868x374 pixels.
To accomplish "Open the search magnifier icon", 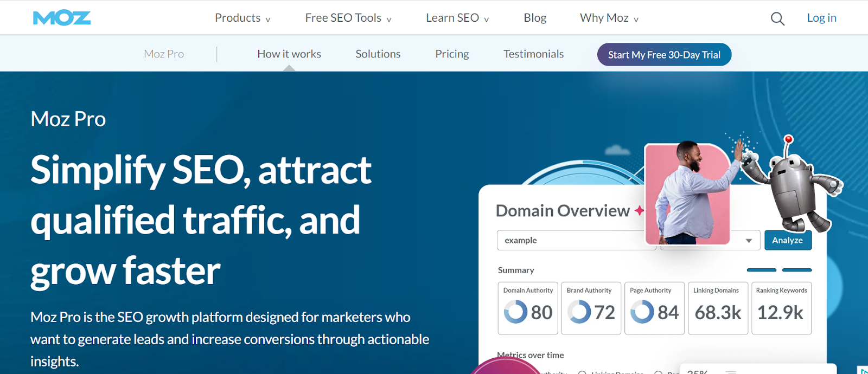I will click(x=777, y=19).
